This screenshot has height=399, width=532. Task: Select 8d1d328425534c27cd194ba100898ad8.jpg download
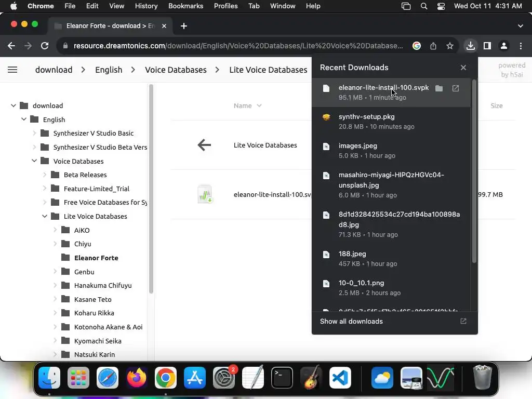pos(391,224)
